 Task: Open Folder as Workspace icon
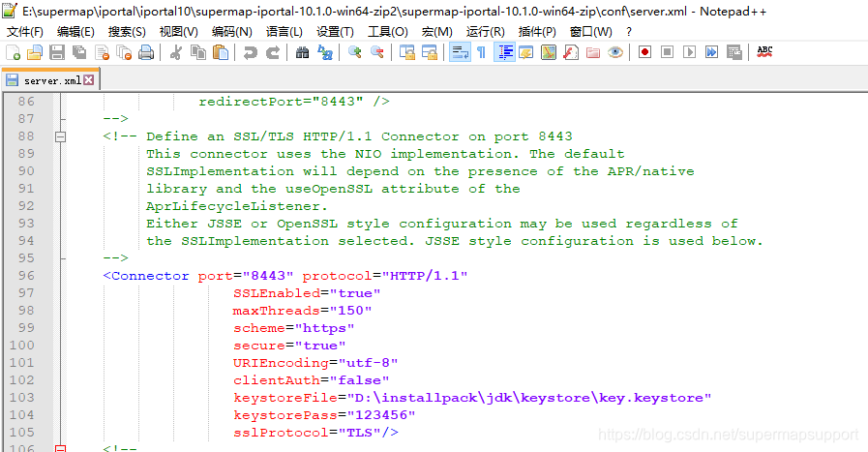tap(593, 52)
